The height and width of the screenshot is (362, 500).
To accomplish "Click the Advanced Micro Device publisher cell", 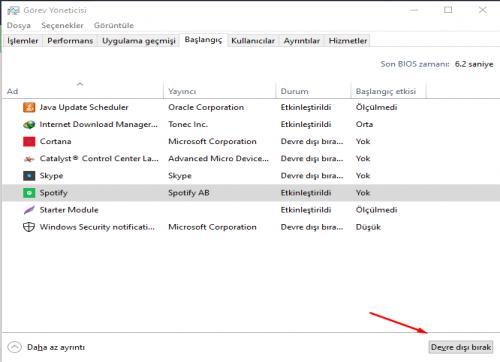I will pyautogui.click(x=218, y=159).
